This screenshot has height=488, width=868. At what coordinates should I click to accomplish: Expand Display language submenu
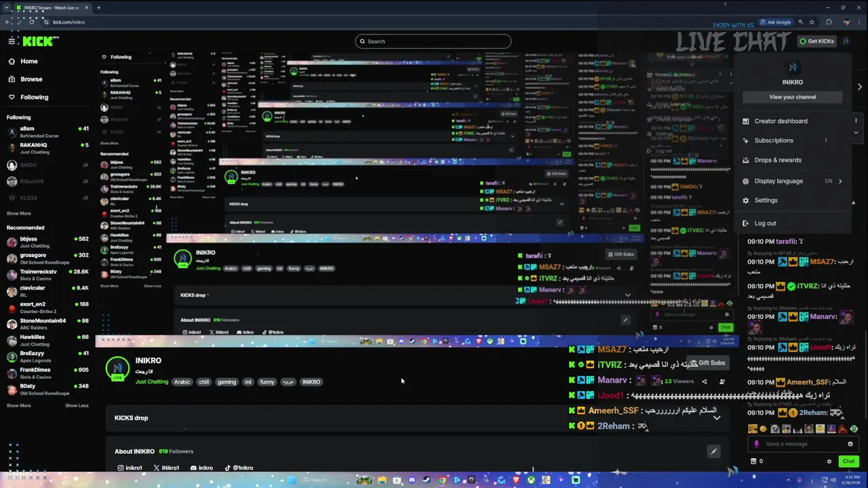793,181
